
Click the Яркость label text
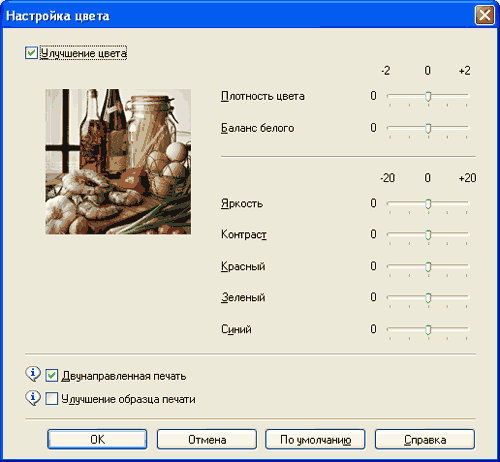(x=242, y=203)
